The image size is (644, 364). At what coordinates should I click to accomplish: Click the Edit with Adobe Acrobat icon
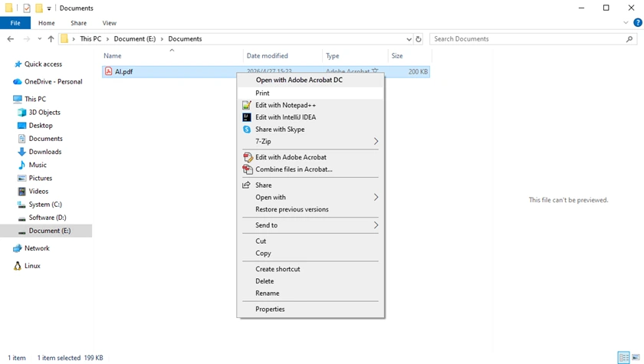pos(248,157)
